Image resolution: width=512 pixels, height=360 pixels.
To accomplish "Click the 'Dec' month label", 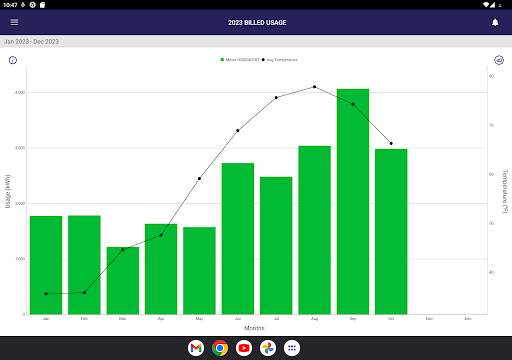I will click(x=468, y=319).
